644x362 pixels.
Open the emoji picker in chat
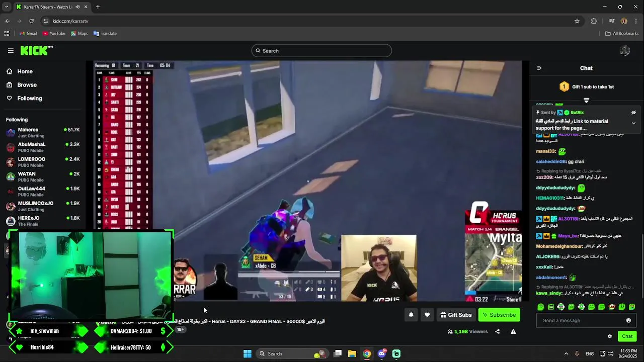(x=628, y=321)
